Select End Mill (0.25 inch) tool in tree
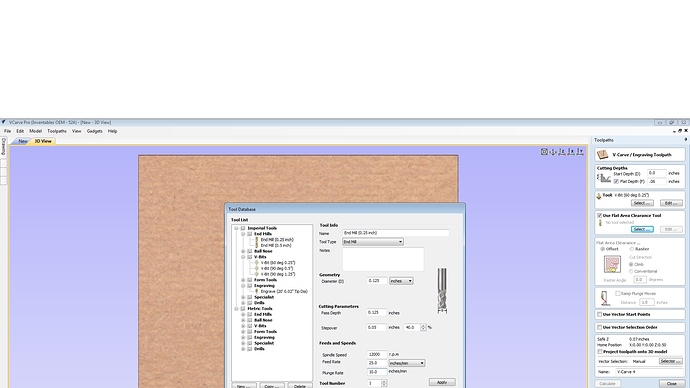Image resolution: width=690 pixels, height=388 pixels. tap(277, 240)
